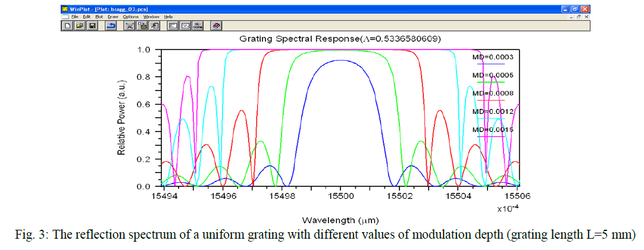The width and height of the screenshot is (644, 250).
Task: Click the Open folder toolbar icon
Action: point(80,26)
